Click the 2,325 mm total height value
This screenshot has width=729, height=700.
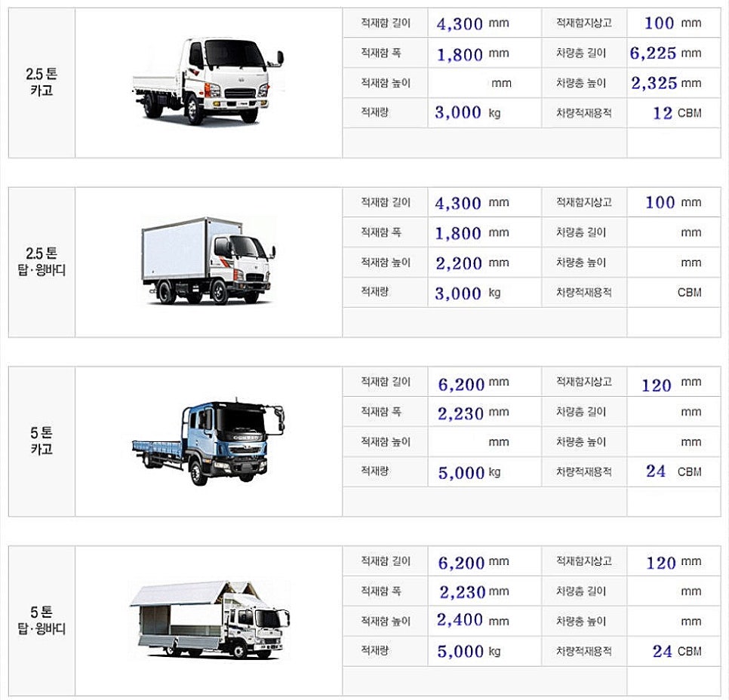[x=666, y=83]
